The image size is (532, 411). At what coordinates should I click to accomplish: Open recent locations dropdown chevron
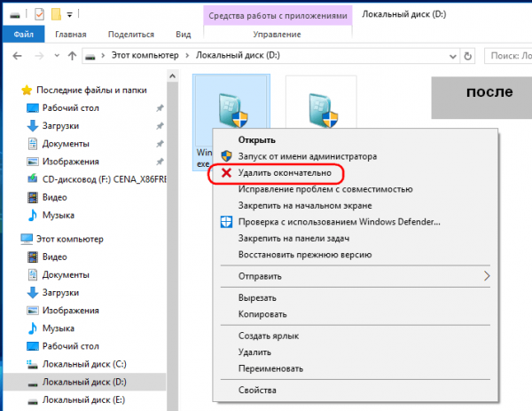(57, 55)
